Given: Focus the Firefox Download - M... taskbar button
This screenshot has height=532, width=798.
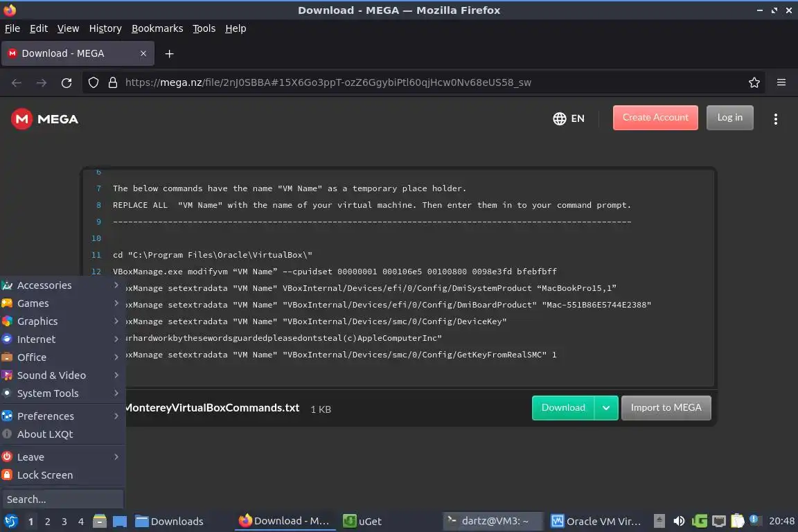Looking at the screenshot, I should click(285, 521).
